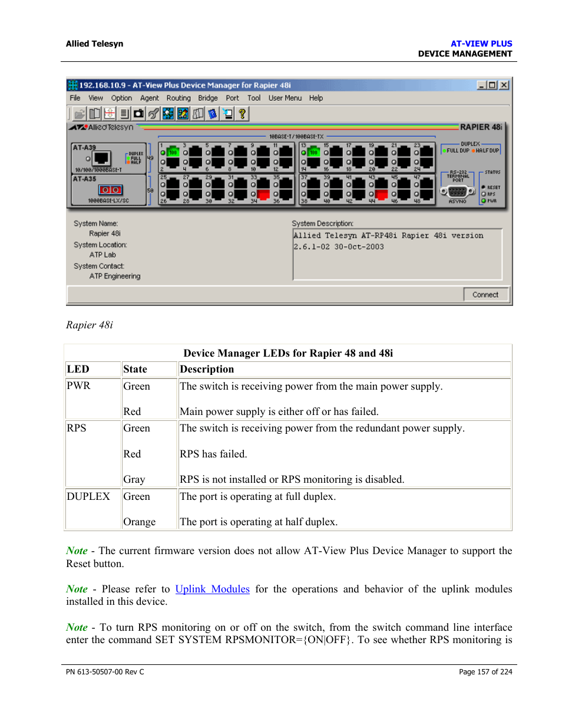This screenshot has width=562, height=728.
Task: Select port 11 on the switch panel
Action: tap(286, 152)
